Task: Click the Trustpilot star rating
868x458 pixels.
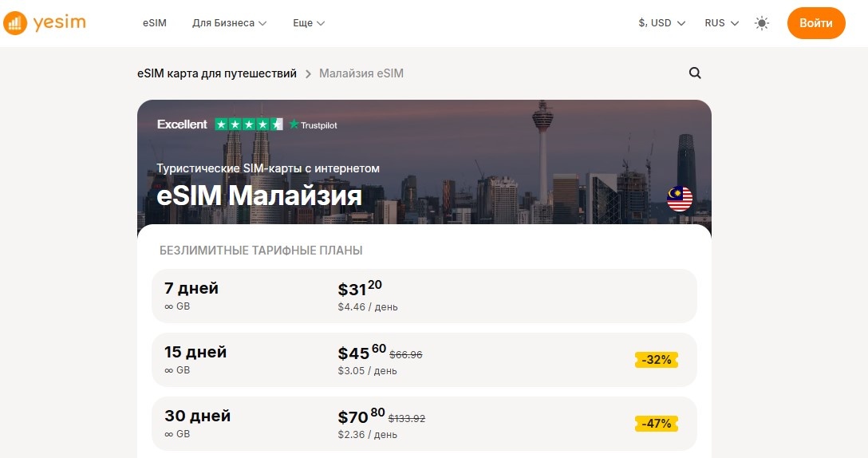Action: 249,124
